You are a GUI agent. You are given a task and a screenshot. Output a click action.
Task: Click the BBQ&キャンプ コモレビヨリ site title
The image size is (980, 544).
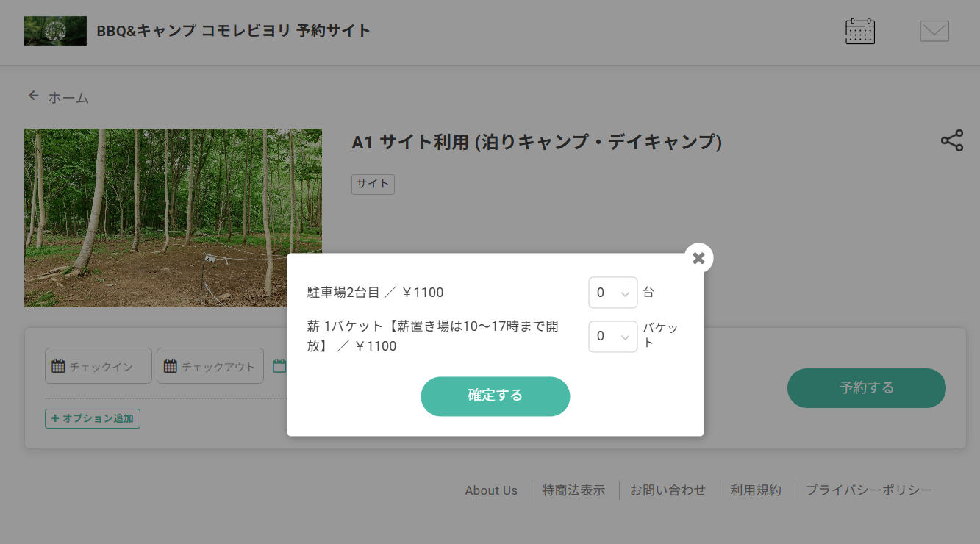[233, 31]
